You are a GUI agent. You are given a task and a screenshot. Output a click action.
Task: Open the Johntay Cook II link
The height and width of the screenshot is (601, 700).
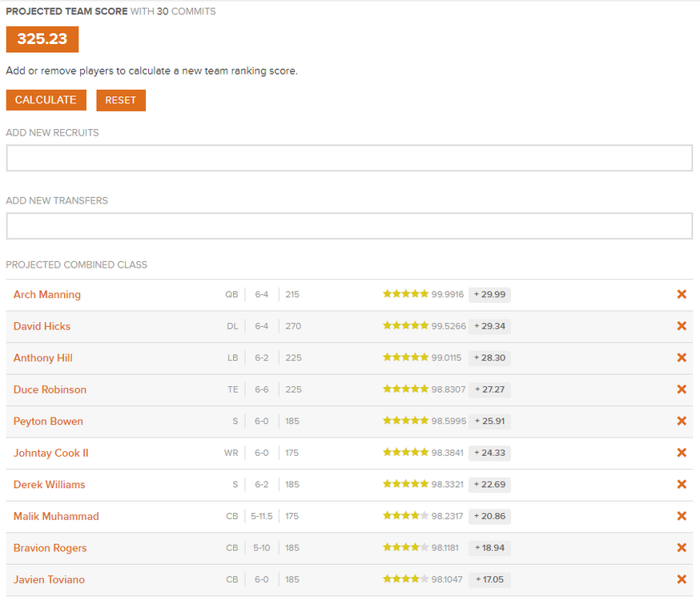[50, 453]
